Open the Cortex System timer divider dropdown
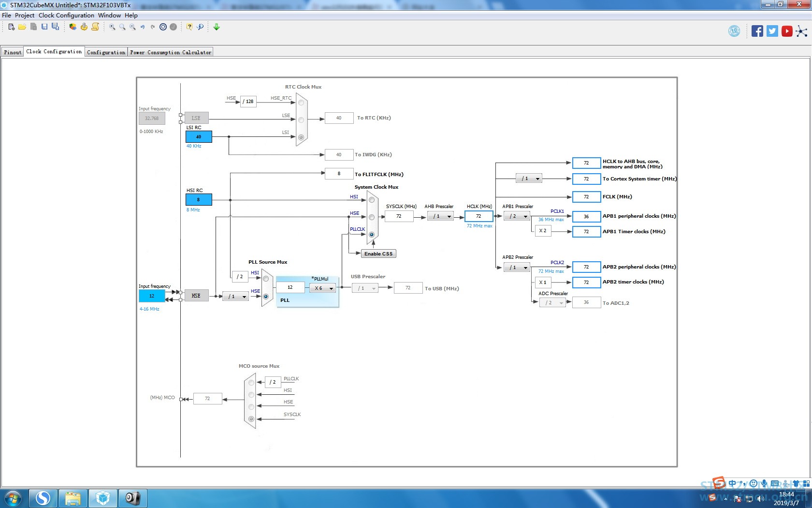This screenshot has height=508, width=812. [x=529, y=179]
